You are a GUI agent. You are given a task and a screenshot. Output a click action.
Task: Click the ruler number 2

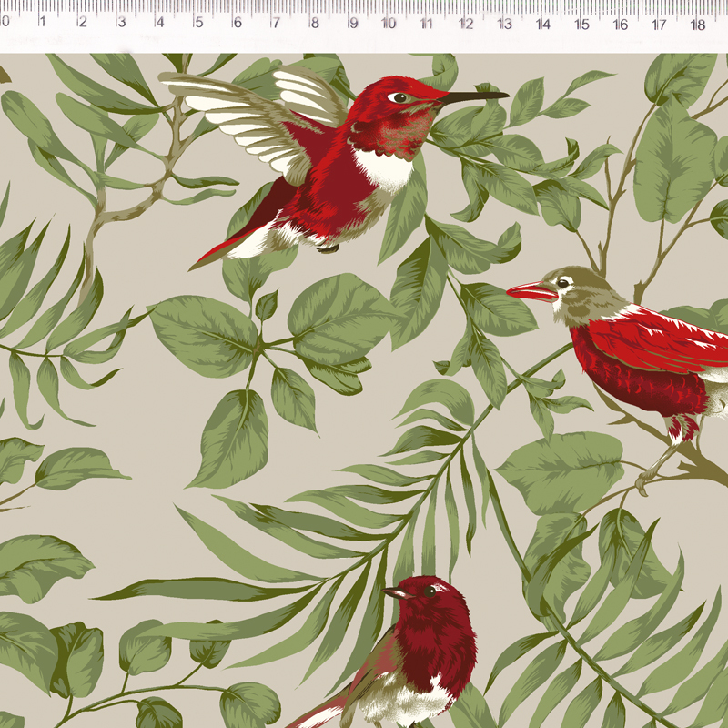82,22
